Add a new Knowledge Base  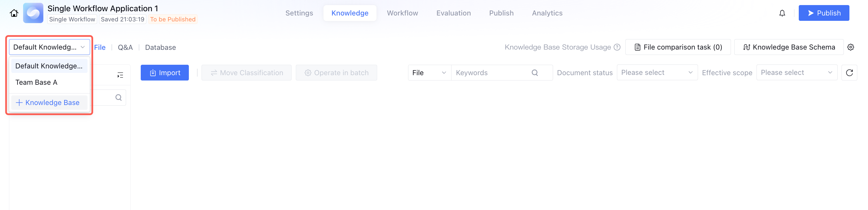pyautogui.click(x=48, y=102)
